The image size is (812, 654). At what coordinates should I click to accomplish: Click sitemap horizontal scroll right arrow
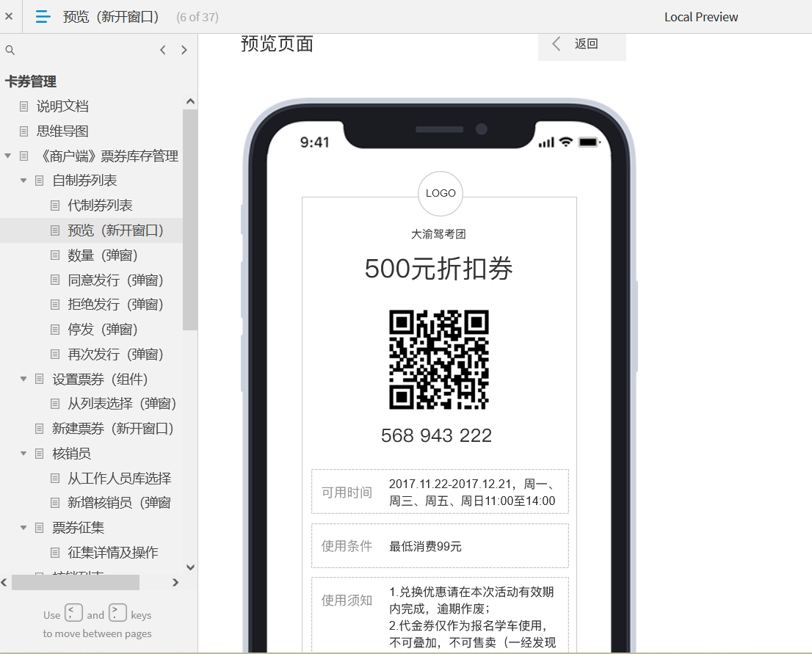point(175,583)
